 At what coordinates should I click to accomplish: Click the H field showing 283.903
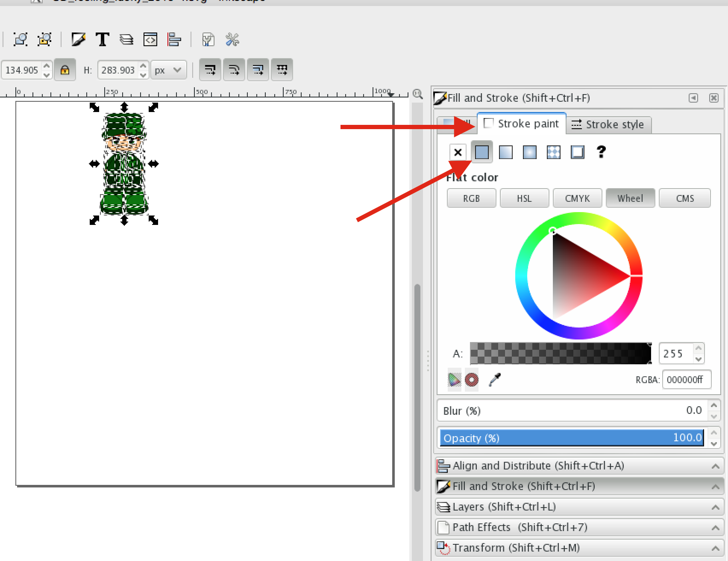[118, 70]
